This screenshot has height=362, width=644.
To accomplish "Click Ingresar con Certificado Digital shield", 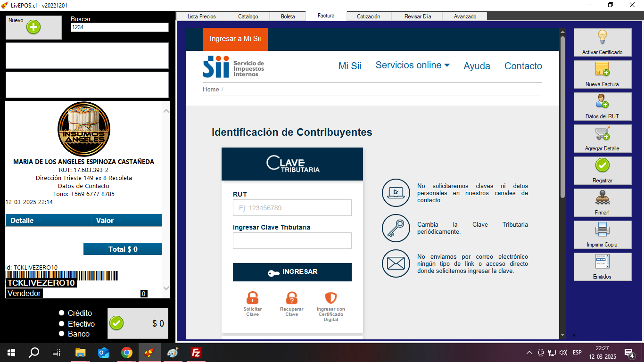I will [331, 298].
